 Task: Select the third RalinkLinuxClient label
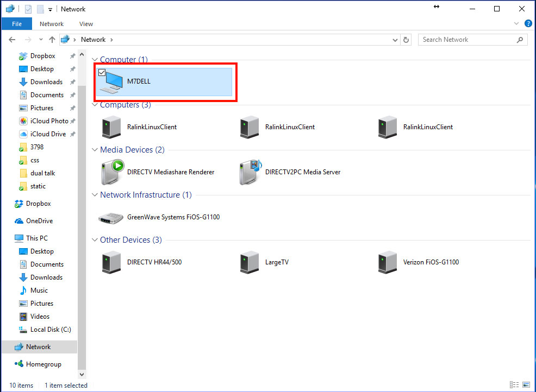pos(428,127)
